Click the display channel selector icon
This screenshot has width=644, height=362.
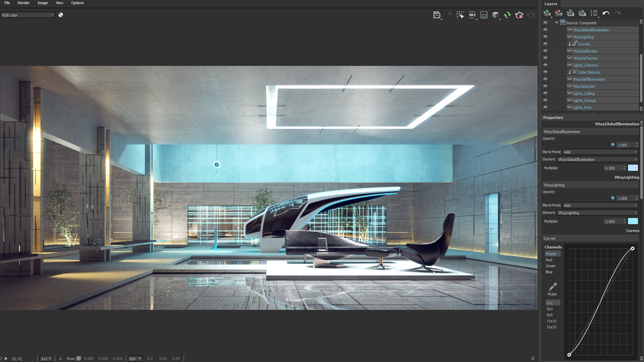(28, 15)
